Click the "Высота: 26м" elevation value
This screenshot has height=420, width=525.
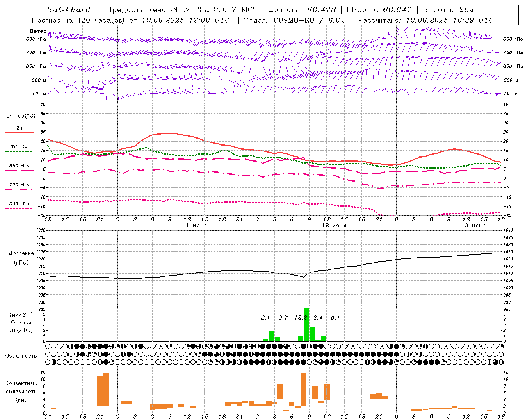pos(448,10)
